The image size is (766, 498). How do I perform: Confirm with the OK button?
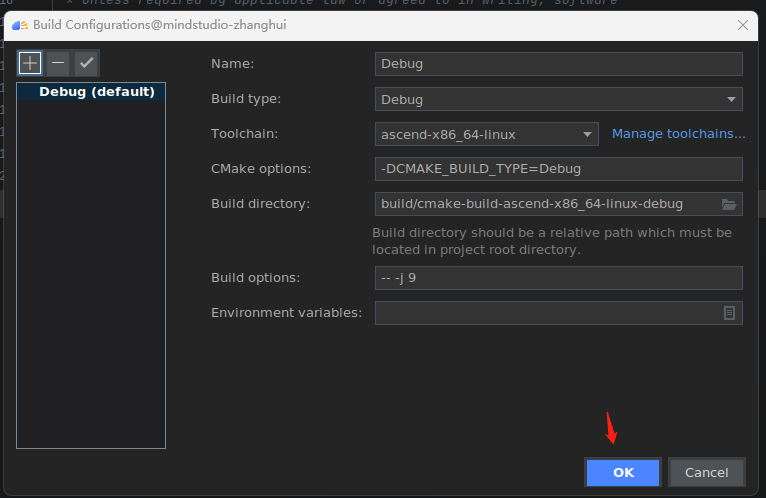tap(623, 472)
